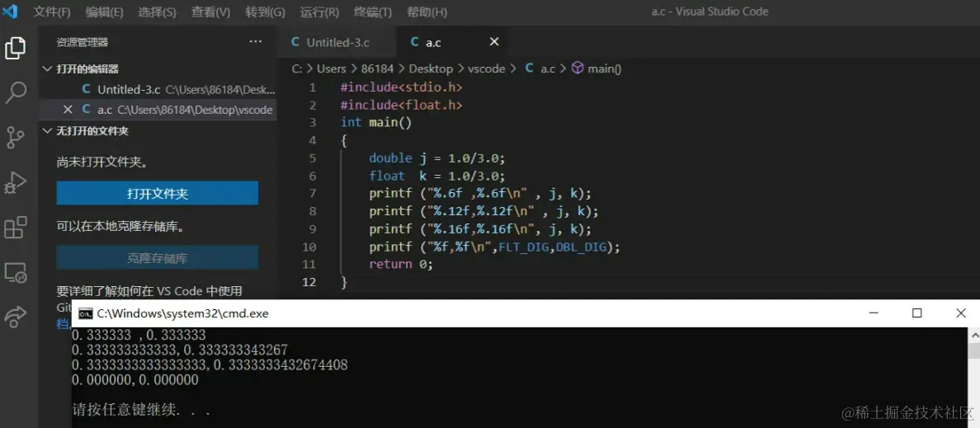Open the 查看(V) menu
Viewport: 980px width, 428px height.
tap(210, 12)
